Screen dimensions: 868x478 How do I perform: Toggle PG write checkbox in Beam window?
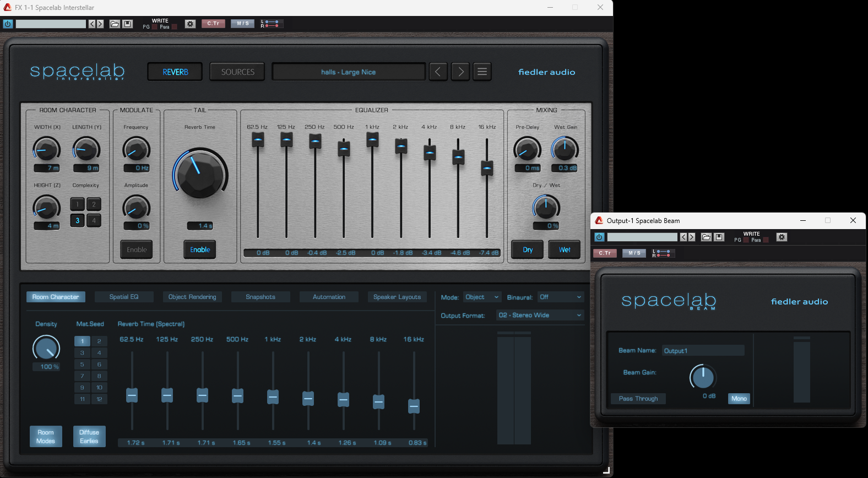pyautogui.click(x=746, y=240)
